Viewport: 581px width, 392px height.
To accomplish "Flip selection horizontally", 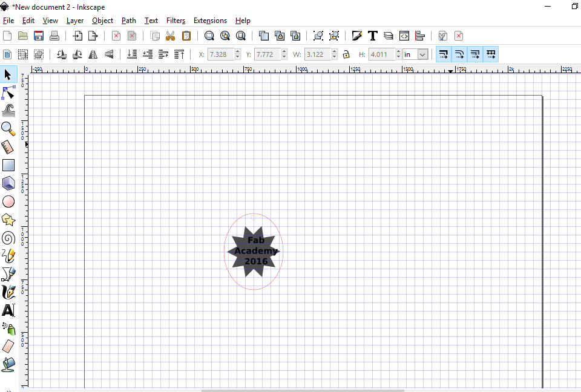I will (93, 54).
